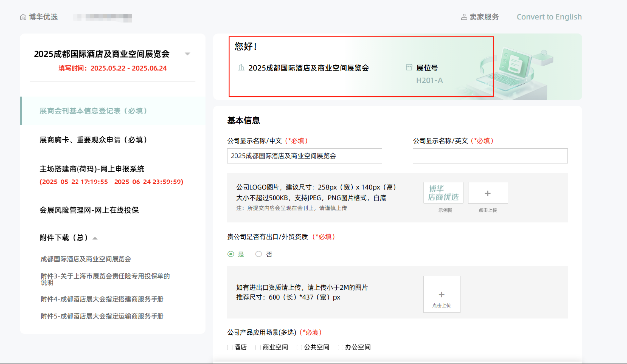Select the 是 radio button for export qualification
The width and height of the screenshot is (627, 364).
pyautogui.click(x=231, y=254)
